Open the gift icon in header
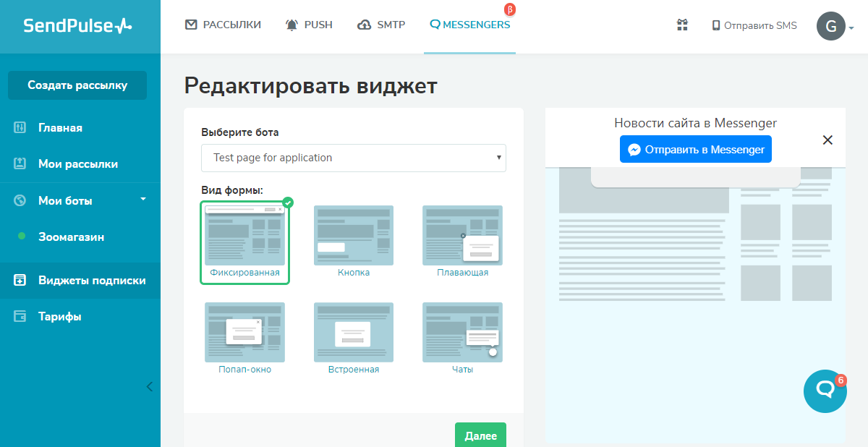868x447 pixels. pos(682,25)
